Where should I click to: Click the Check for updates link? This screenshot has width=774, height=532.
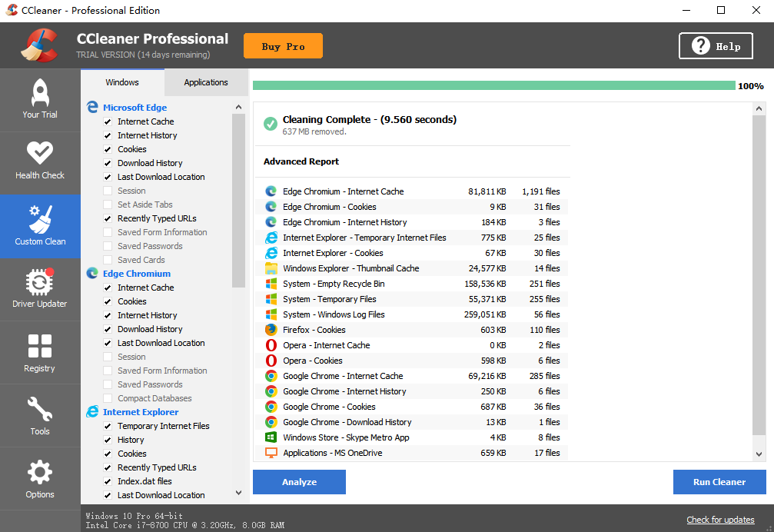tap(720, 520)
